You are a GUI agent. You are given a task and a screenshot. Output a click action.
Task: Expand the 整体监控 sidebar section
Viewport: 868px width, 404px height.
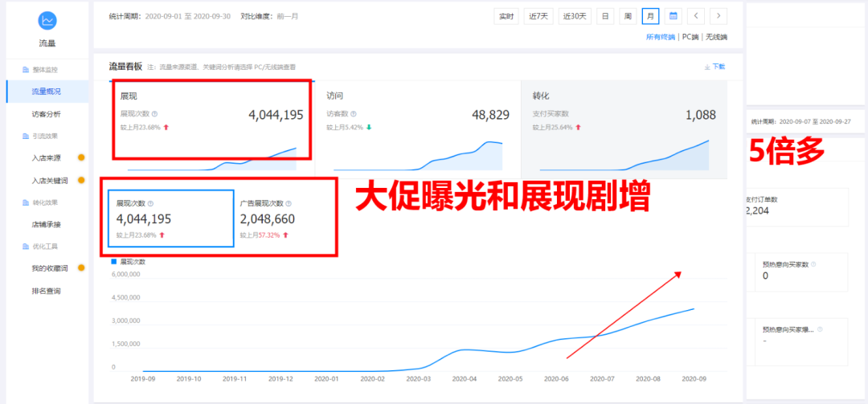coord(44,70)
